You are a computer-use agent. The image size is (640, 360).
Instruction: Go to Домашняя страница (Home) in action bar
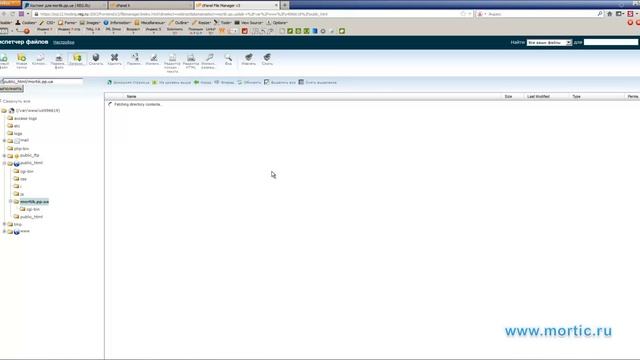pos(128,82)
